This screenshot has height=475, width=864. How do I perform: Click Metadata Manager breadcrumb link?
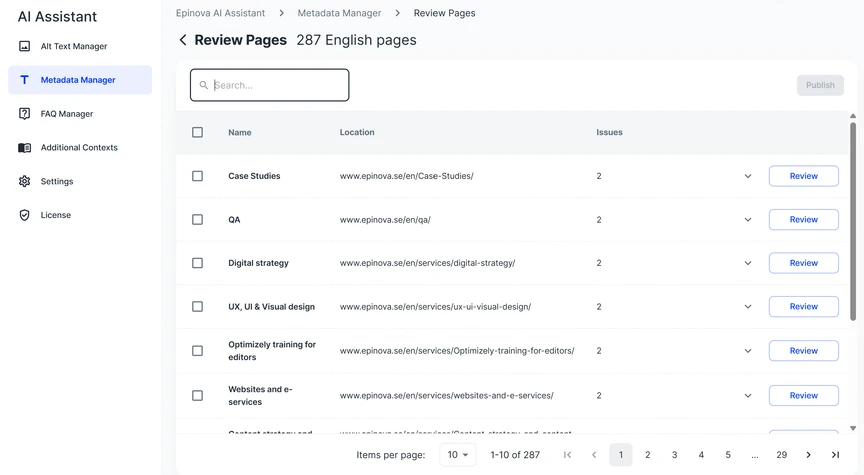339,13
